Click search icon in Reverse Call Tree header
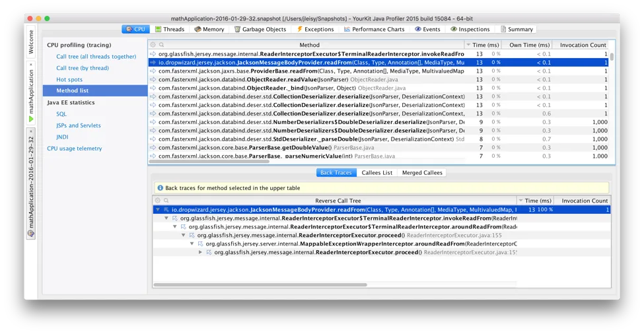The image size is (644, 334). 166,201
